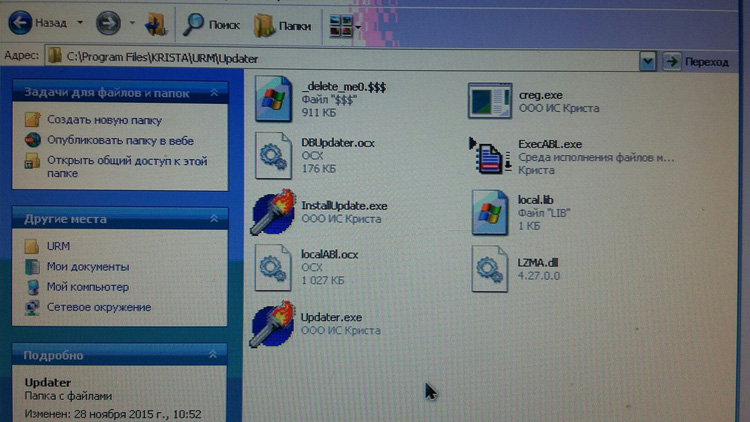The height and width of the screenshot is (422, 750).
Task: Go up one folder level
Action: tap(156, 22)
